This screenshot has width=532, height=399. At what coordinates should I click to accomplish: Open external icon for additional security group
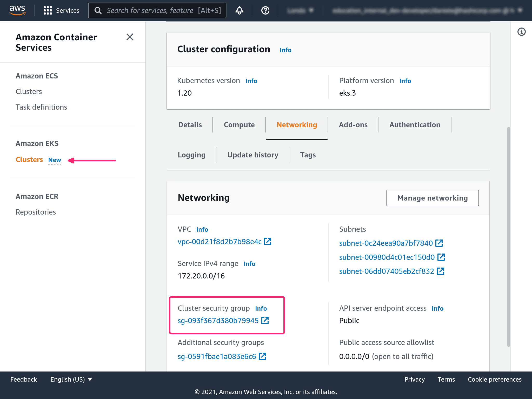pyautogui.click(x=262, y=356)
